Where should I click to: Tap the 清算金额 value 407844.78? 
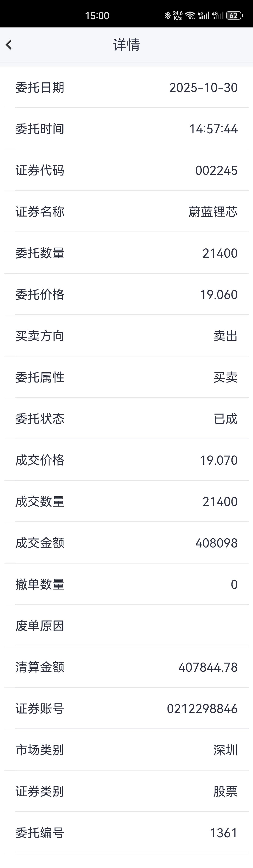(x=208, y=667)
